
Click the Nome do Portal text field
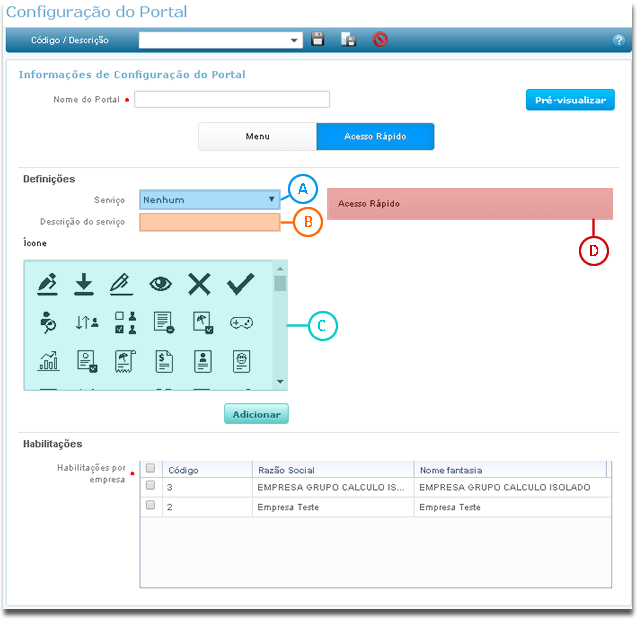point(232,99)
